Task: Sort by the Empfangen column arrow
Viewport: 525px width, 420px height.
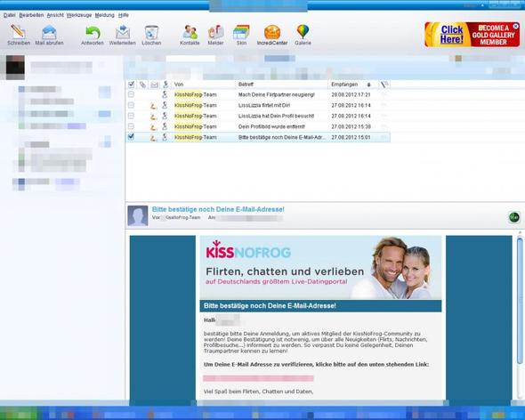Action: click(369, 85)
